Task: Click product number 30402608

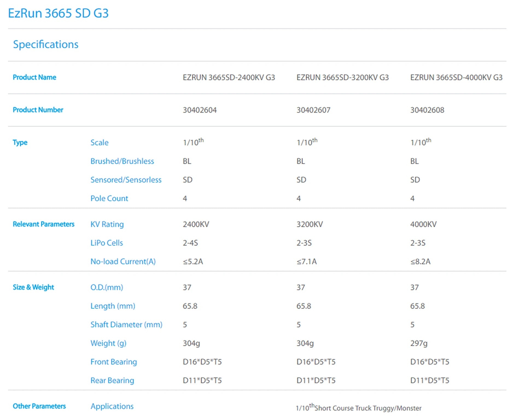Action: tap(427, 110)
